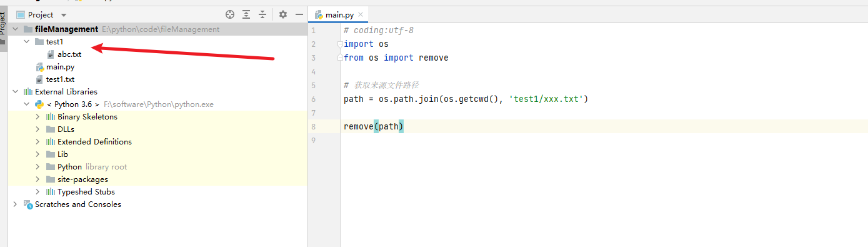The image size is (868, 247).
Task: Collapse the External Libraries node
Action: coord(15,92)
